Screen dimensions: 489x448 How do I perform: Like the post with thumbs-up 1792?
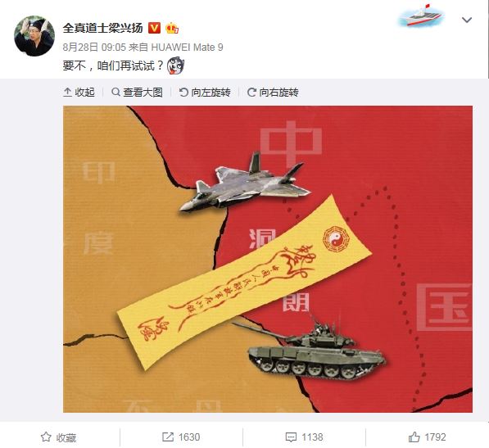click(x=427, y=437)
